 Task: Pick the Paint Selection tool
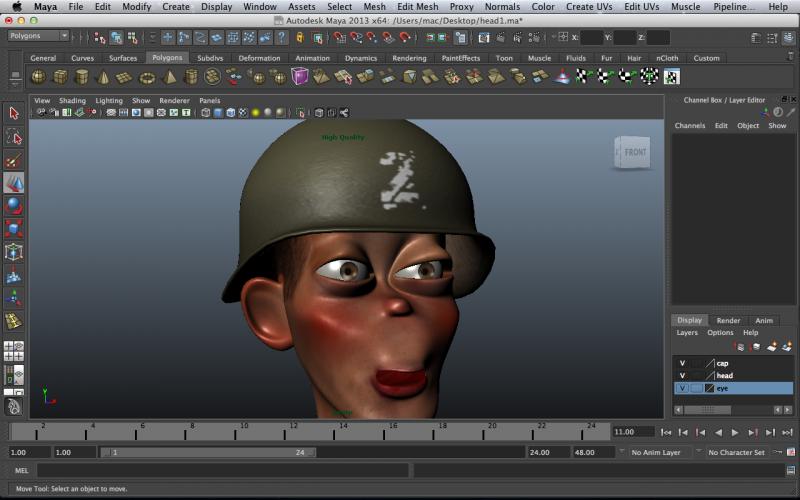[13, 160]
